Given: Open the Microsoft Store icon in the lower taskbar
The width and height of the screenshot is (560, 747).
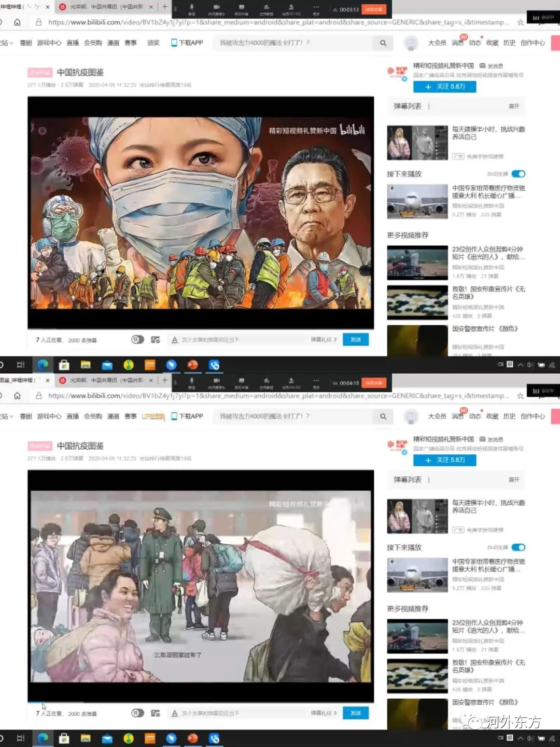Looking at the screenshot, I should tap(64, 738).
